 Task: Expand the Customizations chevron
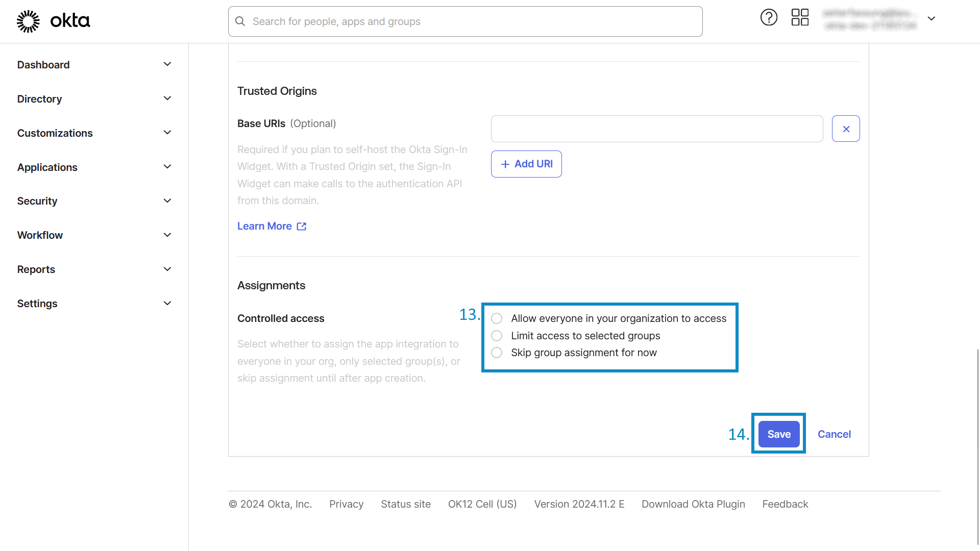(x=167, y=133)
